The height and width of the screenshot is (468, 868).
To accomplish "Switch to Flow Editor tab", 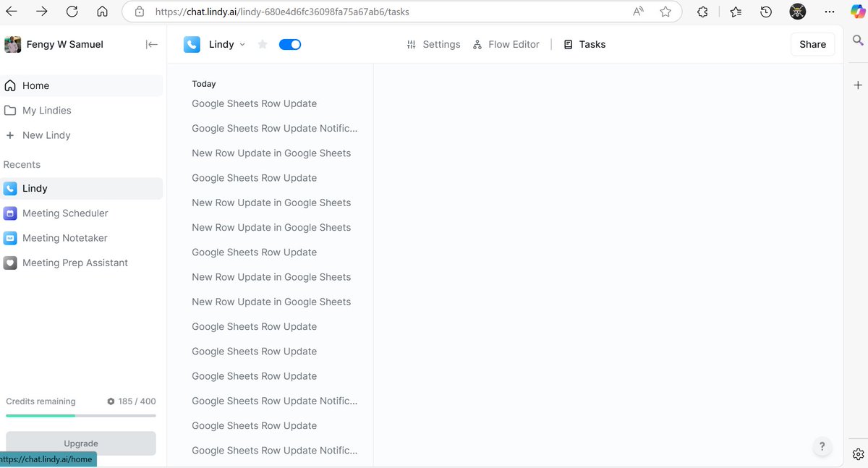I will [506, 44].
